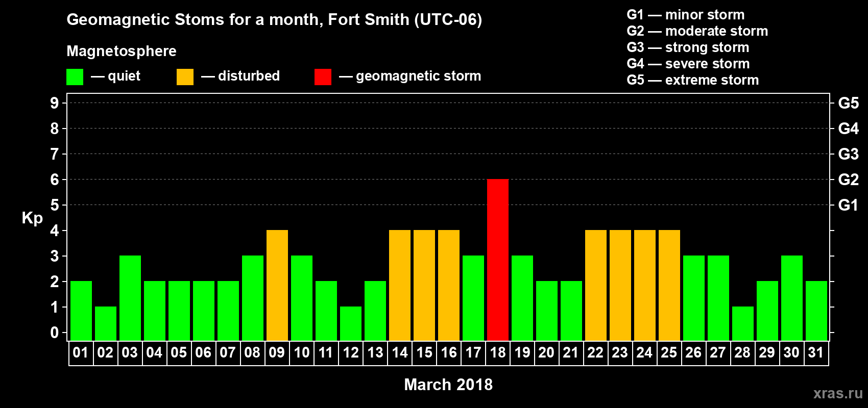Click the date label 24
Screen dimensions: 868x408
coord(644,353)
